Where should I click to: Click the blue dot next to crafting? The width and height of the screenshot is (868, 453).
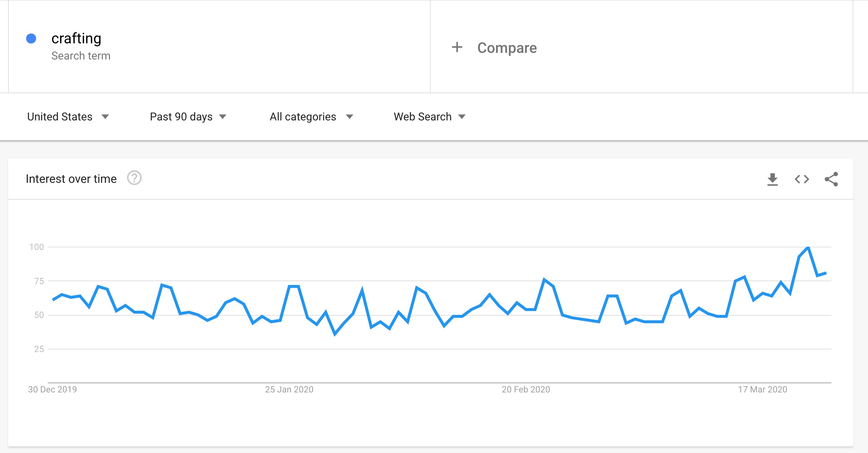(31, 39)
